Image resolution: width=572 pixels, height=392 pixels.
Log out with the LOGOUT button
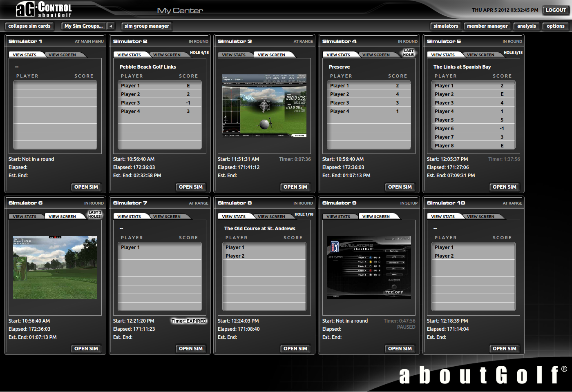point(556,10)
